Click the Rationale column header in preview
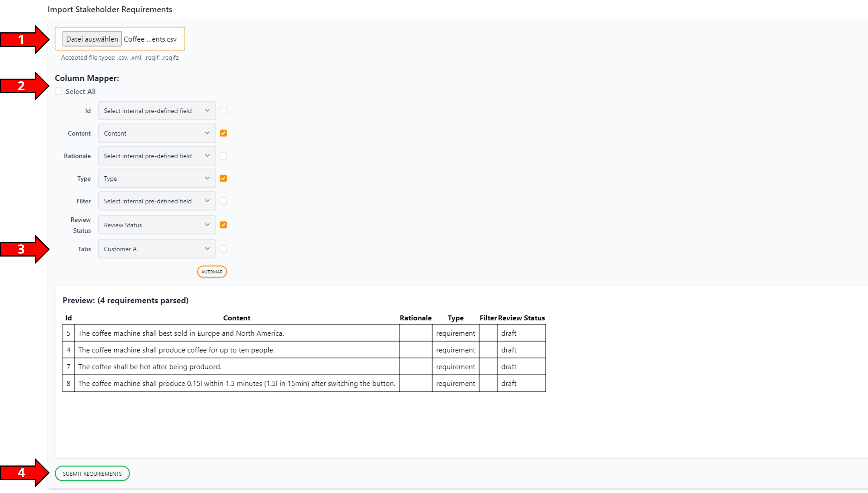The image size is (868, 493). click(415, 318)
